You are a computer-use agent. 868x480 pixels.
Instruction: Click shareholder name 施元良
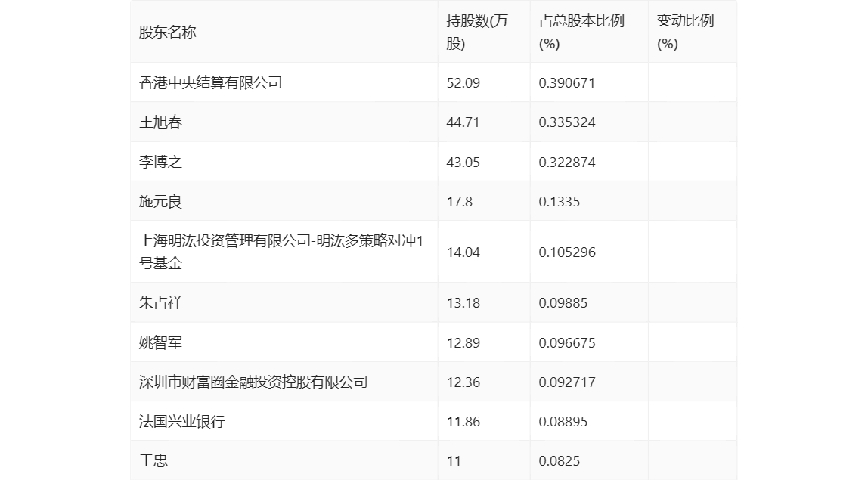(x=160, y=201)
